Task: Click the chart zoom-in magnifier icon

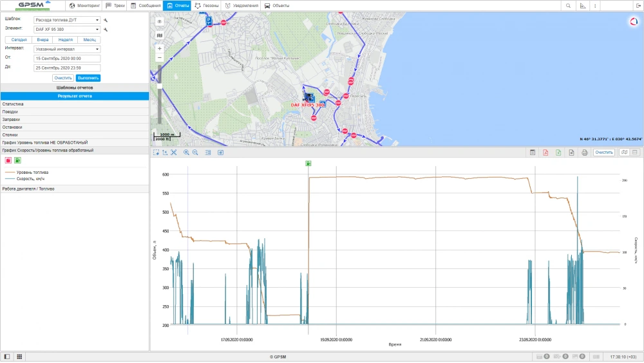Action: tap(186, 153)
